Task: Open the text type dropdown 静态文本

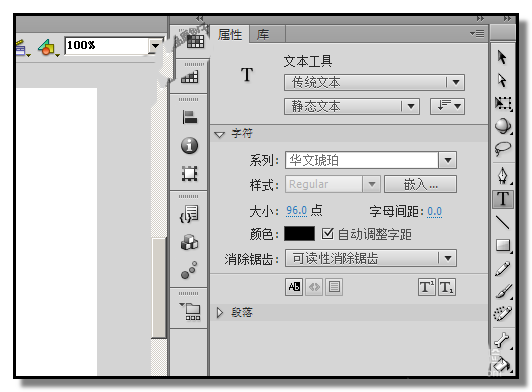Action: pyautogui.click(x=352, y=107)
